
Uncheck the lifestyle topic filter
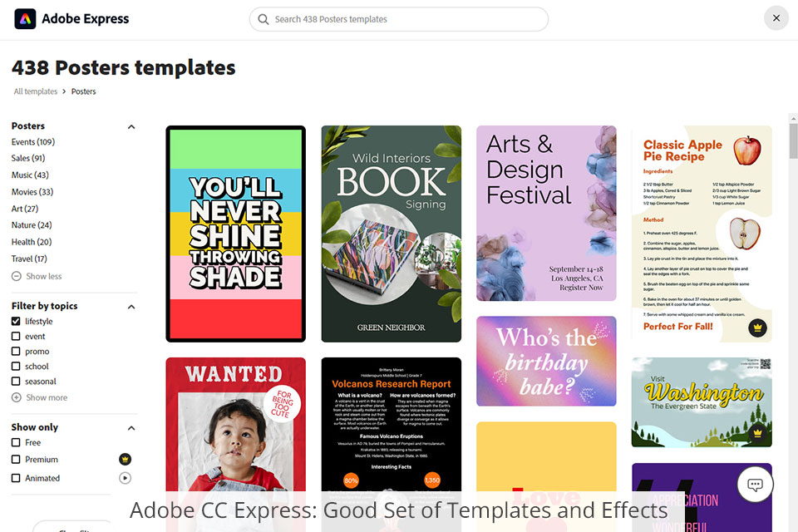16,321
